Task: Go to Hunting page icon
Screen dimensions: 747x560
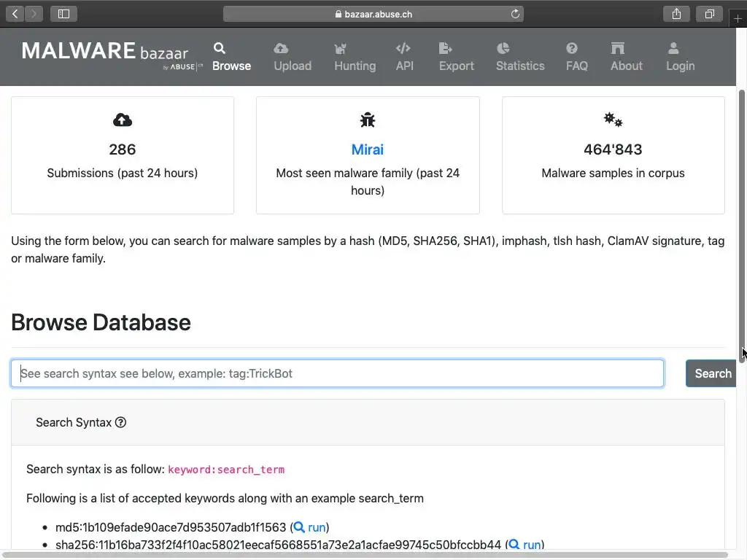Action: (340, 49)
